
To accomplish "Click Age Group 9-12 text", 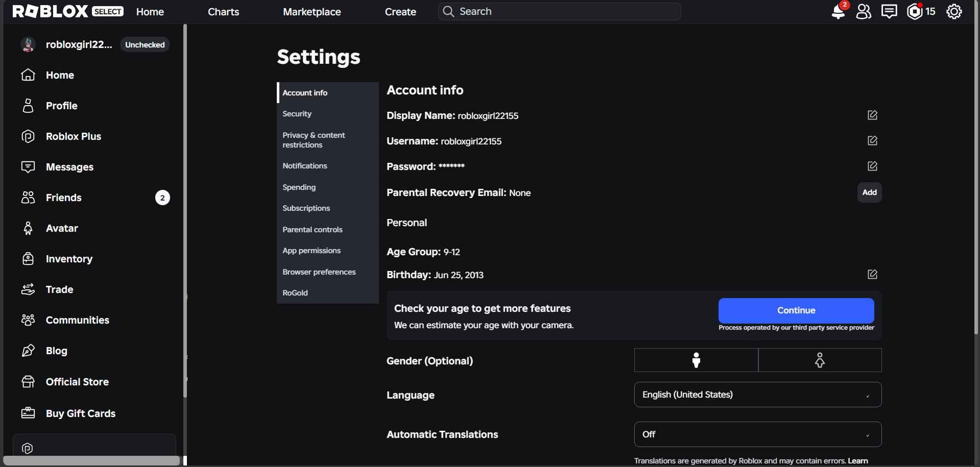I will [x=423, y=252].
